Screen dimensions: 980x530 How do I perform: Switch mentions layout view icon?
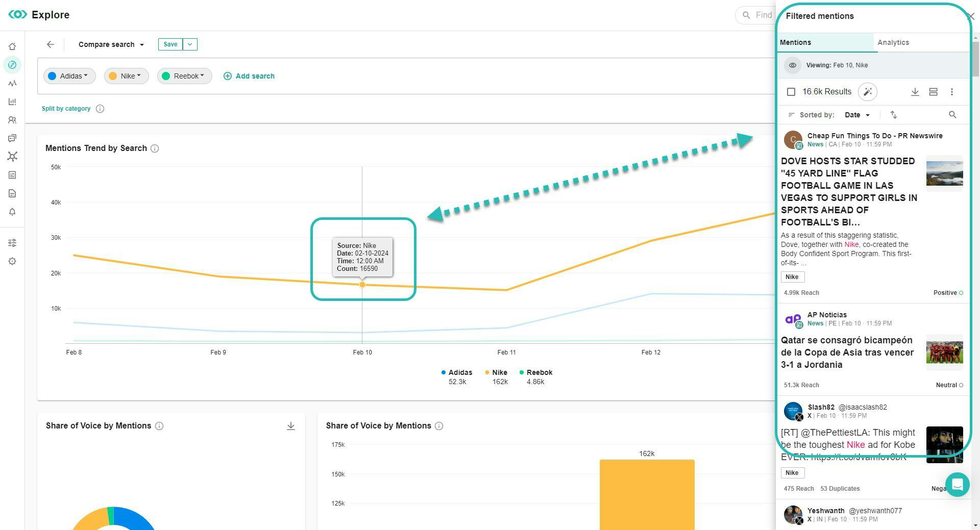933,92
